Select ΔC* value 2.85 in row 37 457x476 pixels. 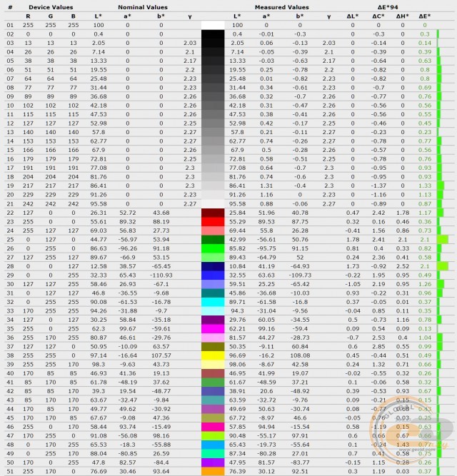(378, 346)
